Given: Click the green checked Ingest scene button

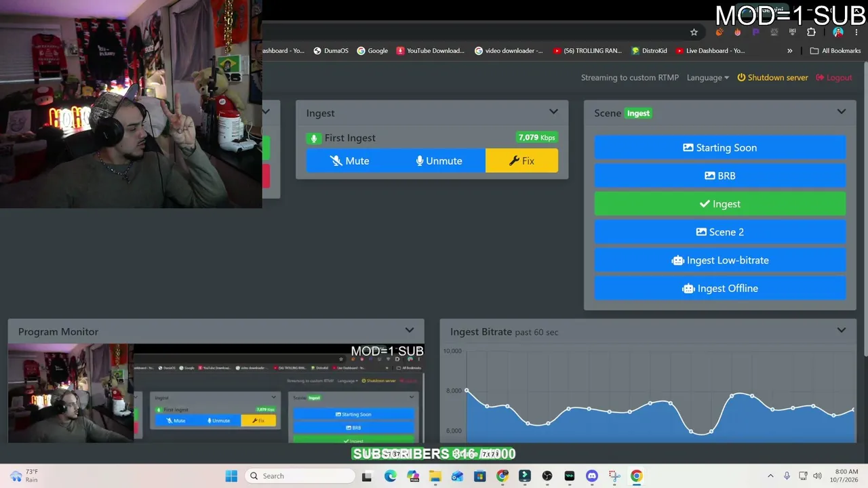Looking at the screenshot, I should click(720, 204).
